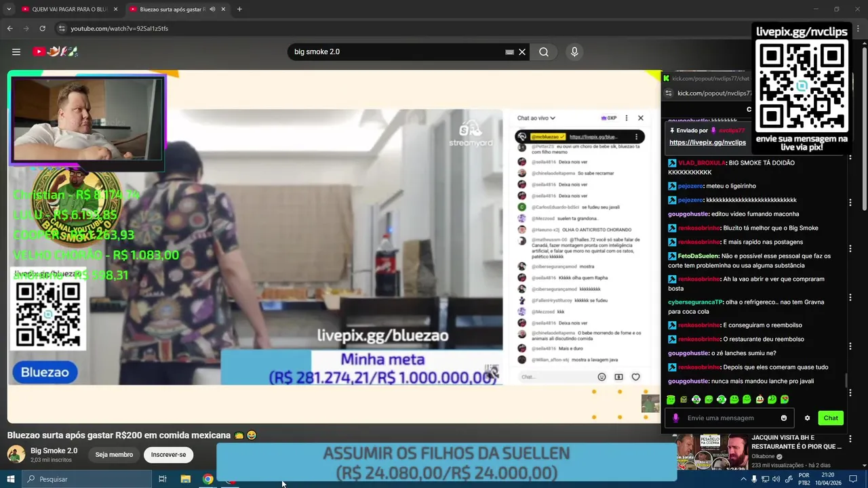Click the 'Seja membro' button

click(x=114, y=455)
